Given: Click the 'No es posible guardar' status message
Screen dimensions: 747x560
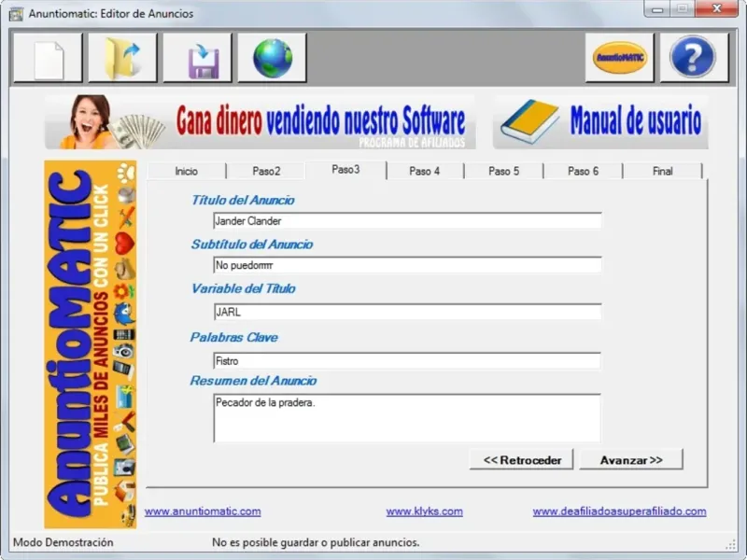Looking at the screenshot, I should 316,542.
